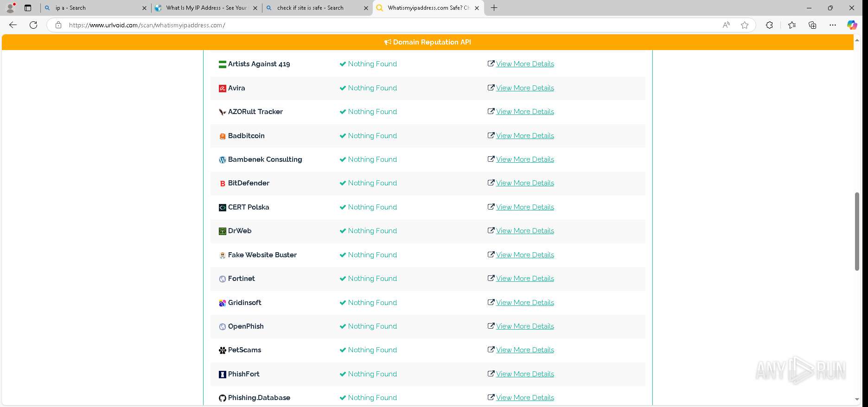Open the Copilot sidebar icon
The width and height of the screenshot is (868, 407).
852,25
